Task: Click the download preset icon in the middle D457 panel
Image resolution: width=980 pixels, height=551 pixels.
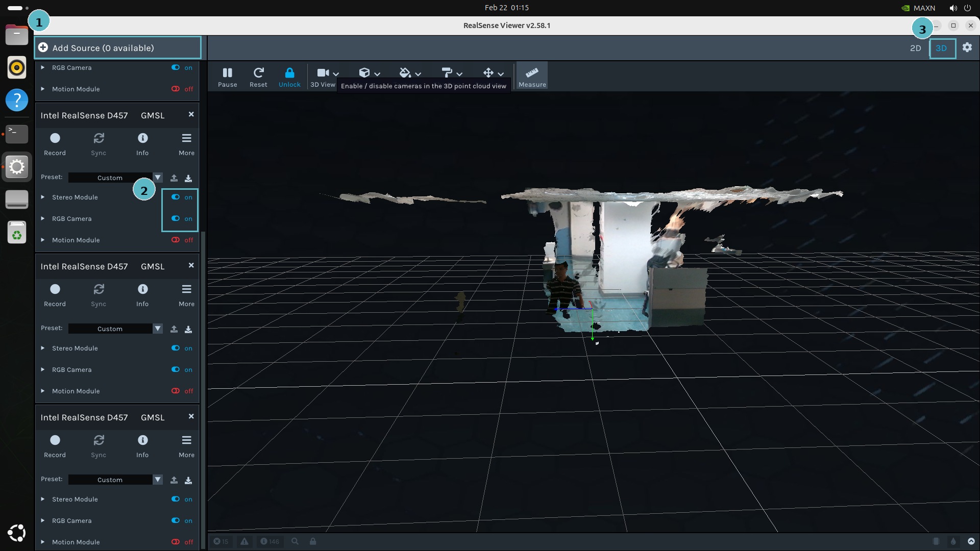Action: 188,329
